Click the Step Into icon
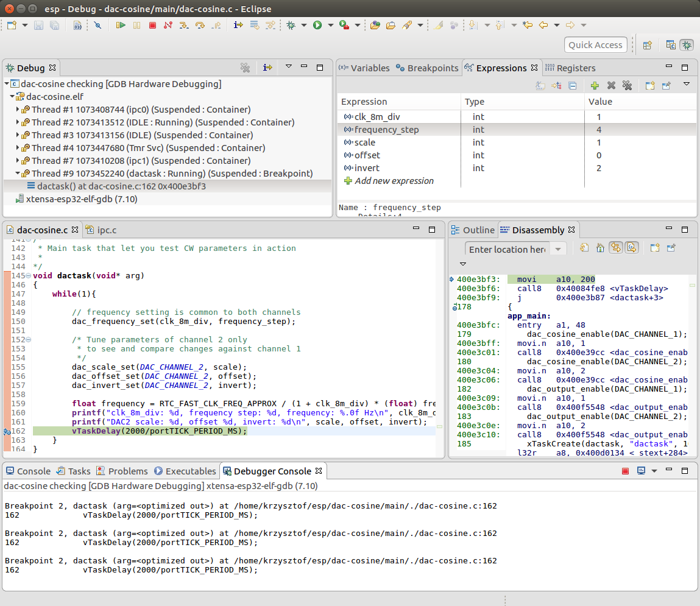 (183, 25)
